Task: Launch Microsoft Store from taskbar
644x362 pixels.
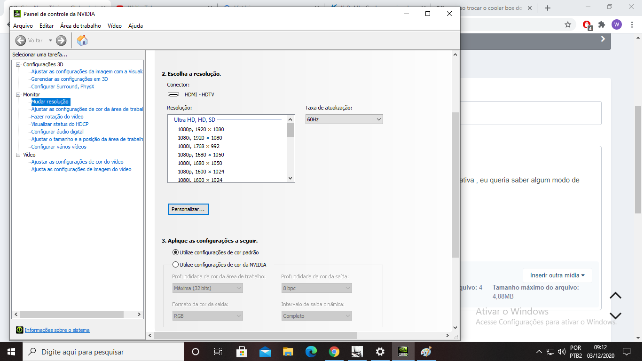Action: [x=242, y=352]
